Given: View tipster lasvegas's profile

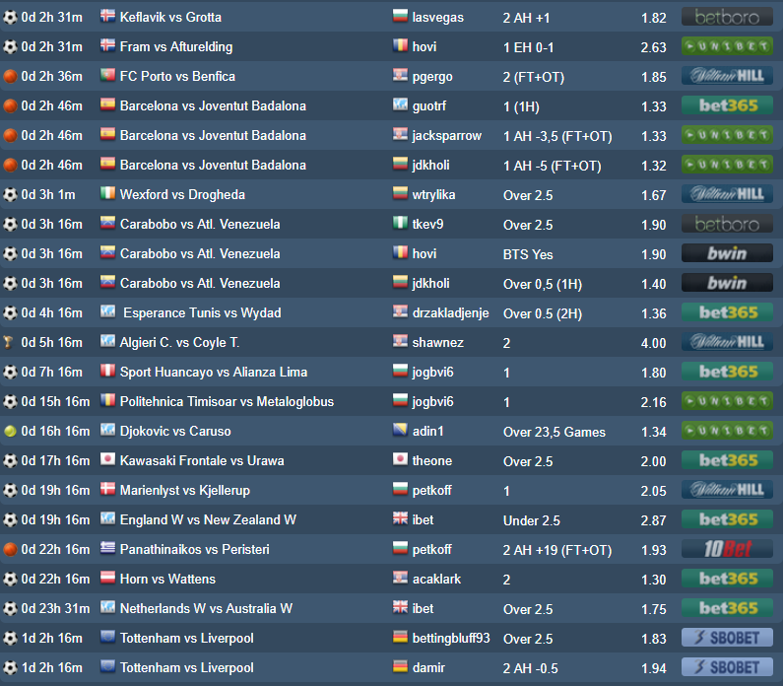Looking at the screenshot, I should [438, 18].
